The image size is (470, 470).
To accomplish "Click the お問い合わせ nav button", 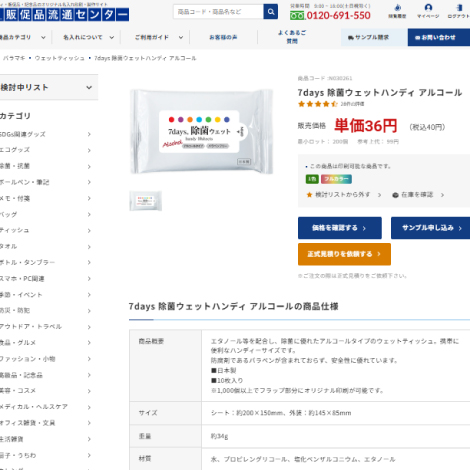I will tap(439, 37).
